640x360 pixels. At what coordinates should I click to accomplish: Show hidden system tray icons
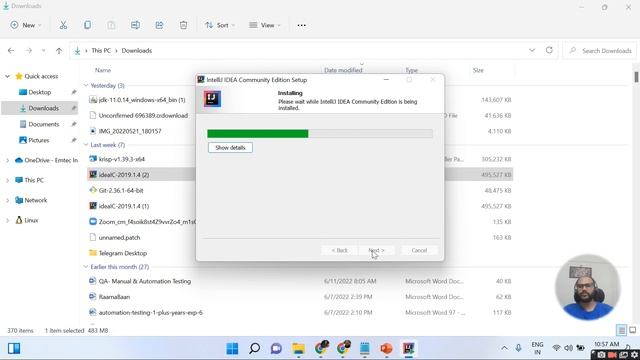[x=504, y=348]
